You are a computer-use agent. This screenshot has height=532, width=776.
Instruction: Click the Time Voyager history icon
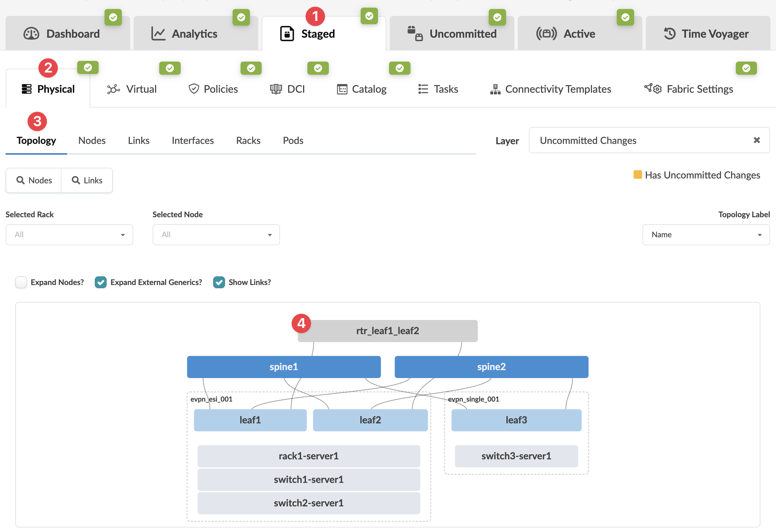pyautogui.click(x=669, y=34)
